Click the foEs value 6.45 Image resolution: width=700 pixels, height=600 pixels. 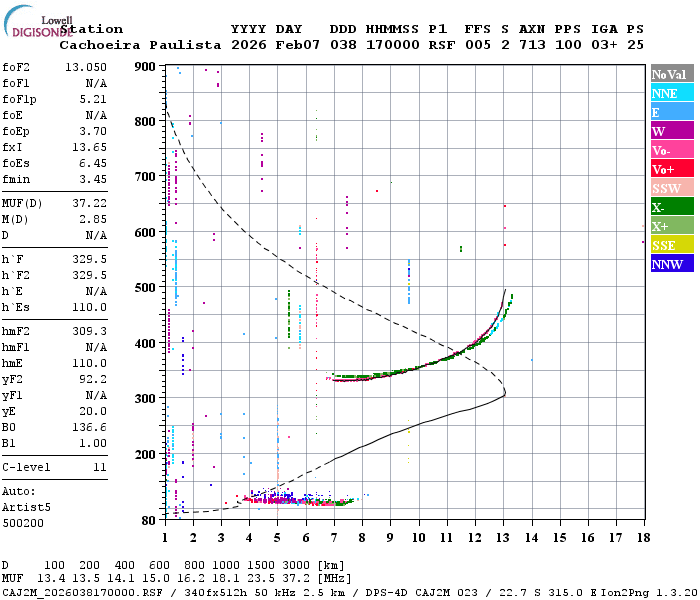click(x=93, y=163)
